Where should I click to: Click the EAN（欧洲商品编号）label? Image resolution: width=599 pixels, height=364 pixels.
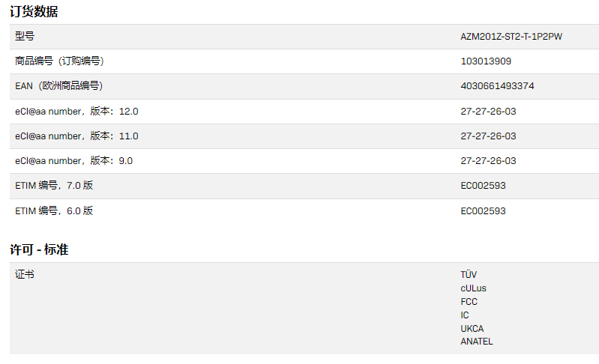[x=58, y=86]
